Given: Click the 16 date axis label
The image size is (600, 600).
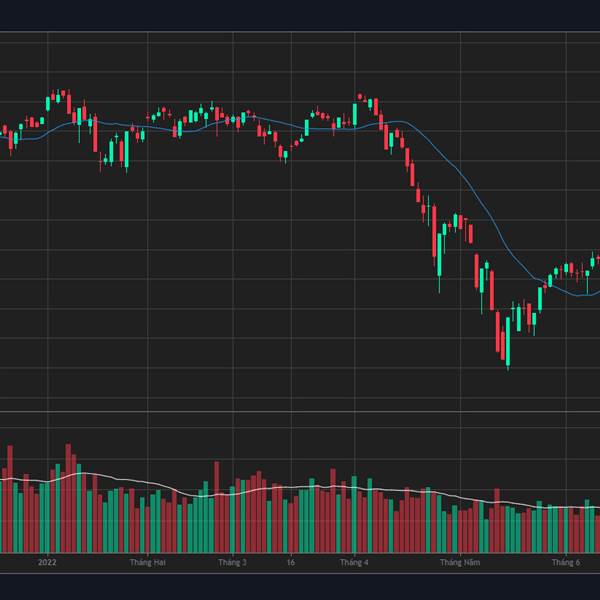Looking at the screenshot, I should 291,562.
